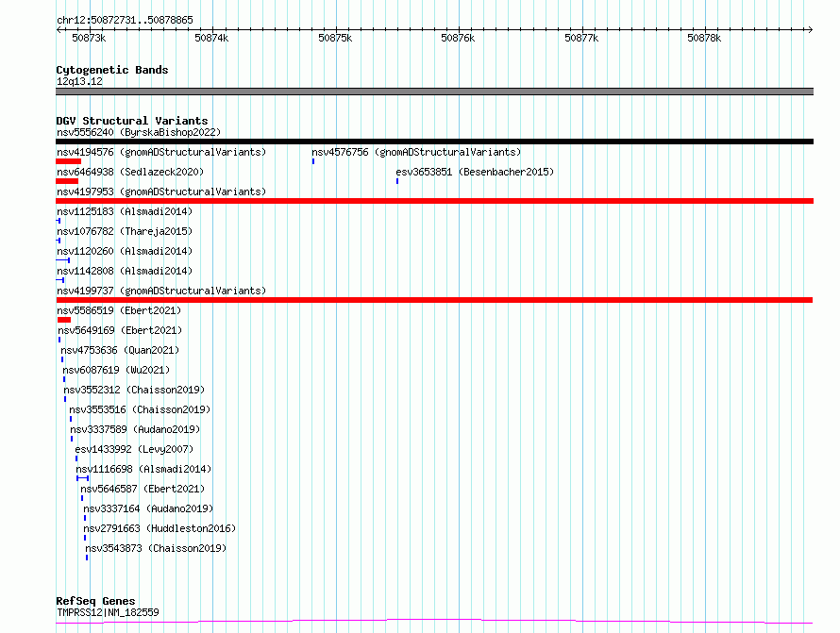Click the TMPRSS12|NM_182559 gene label
Viewport: 840px width, 633px height.
108,612
